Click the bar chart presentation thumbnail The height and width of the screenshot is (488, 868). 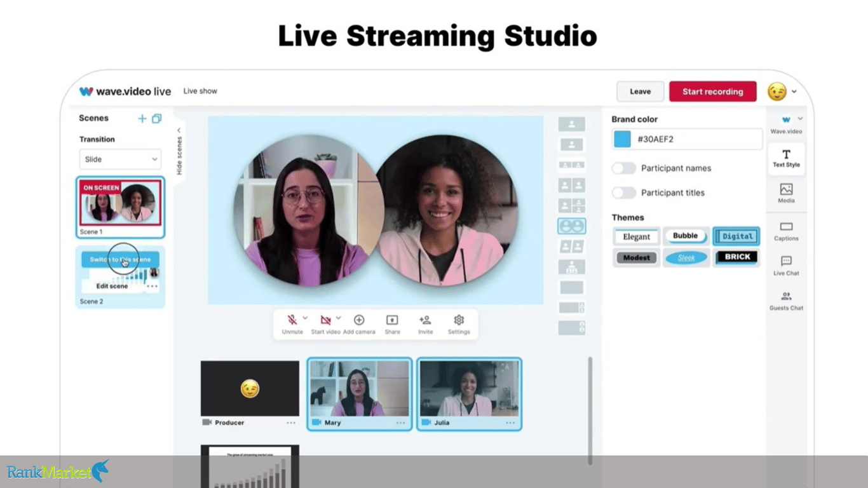click(250, 466)
